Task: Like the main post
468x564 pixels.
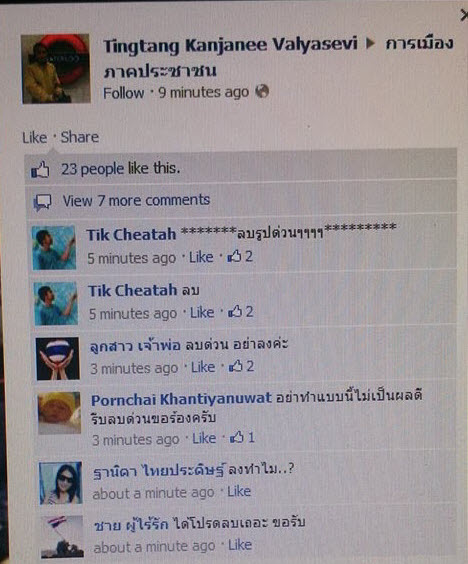Action: (35, 138)
